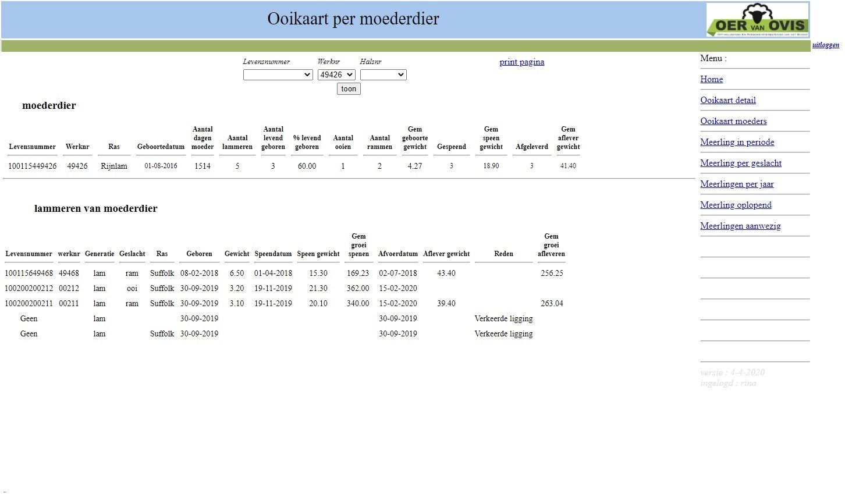Go to Home in the menu
This screenshot has height=504, width=845.
click(711, 79)
